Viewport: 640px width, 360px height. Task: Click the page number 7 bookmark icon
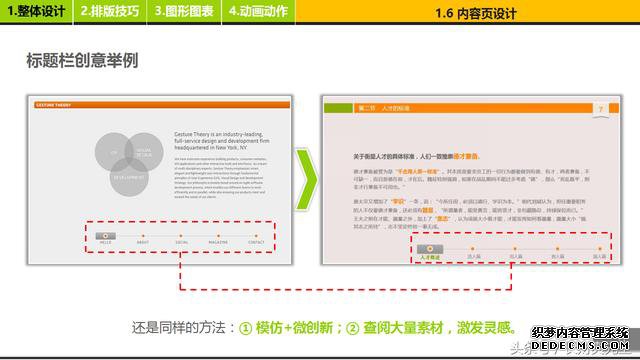(x=600, y=109)
